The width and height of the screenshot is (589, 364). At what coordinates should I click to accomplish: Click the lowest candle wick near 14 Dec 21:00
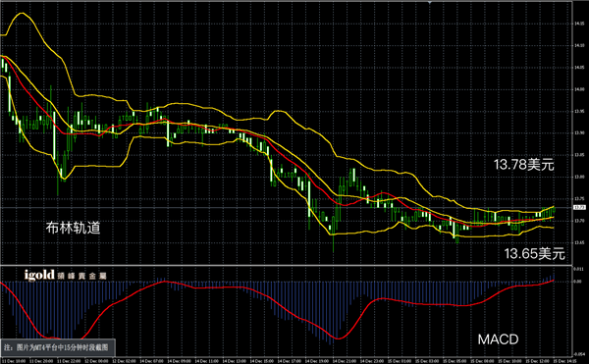pos(333,247)
